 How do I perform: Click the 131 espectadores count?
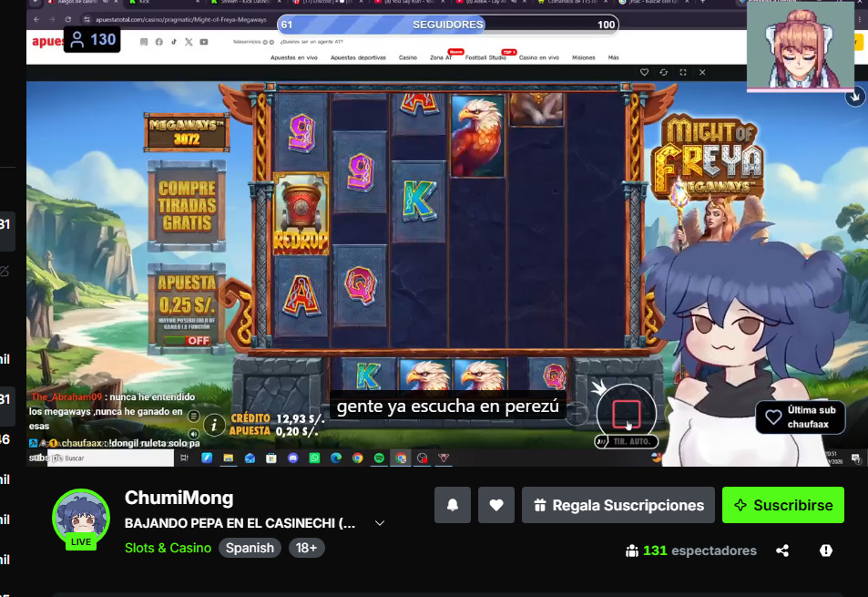691,551
